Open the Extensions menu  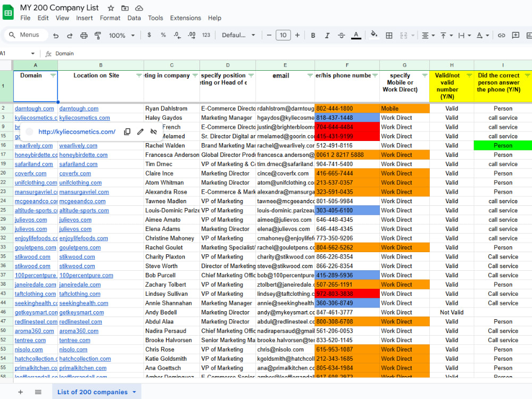click(185, 18)
